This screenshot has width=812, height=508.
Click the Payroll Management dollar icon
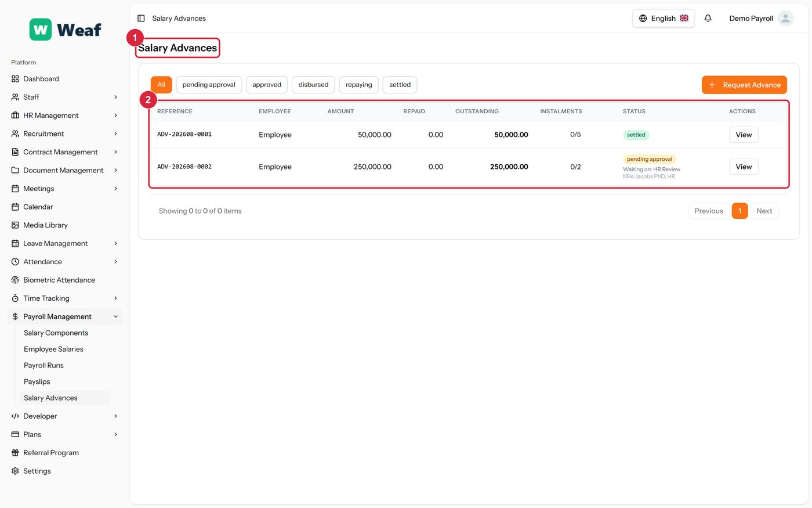[15, 316]
